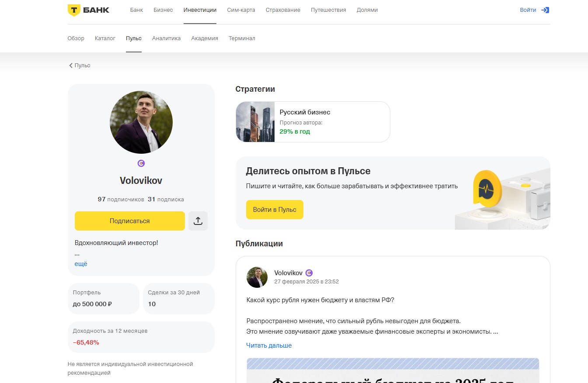Open the Банк menu item
Image resolution: width=588 pixels, height=383 pixels.
coord(136,10)
